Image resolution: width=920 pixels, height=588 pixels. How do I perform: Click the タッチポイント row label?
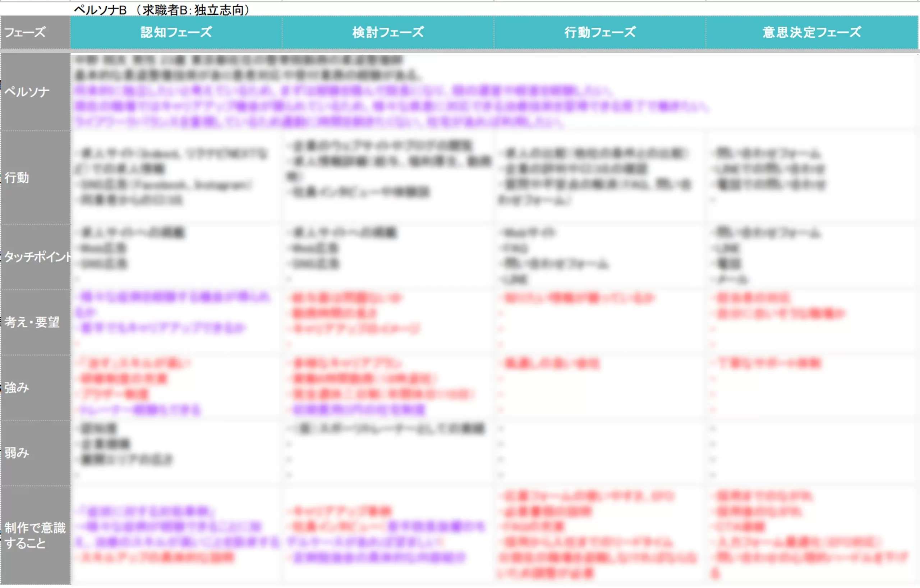[35, 257]
